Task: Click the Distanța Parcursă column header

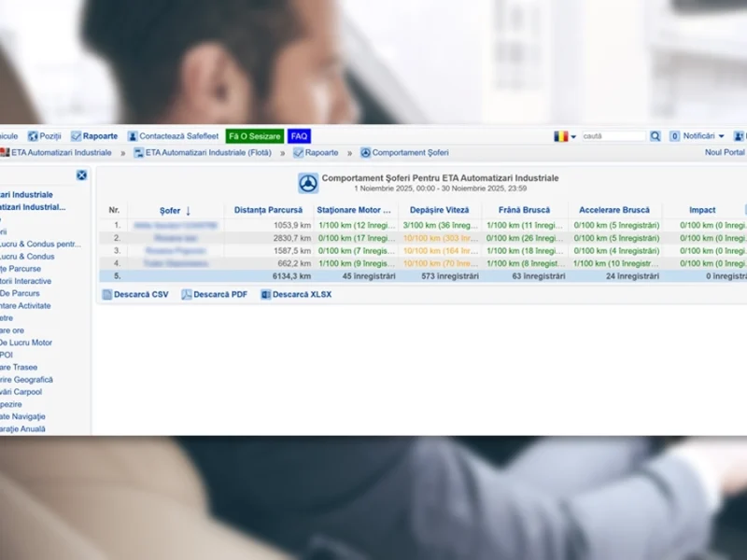Action: pos(268,211)
